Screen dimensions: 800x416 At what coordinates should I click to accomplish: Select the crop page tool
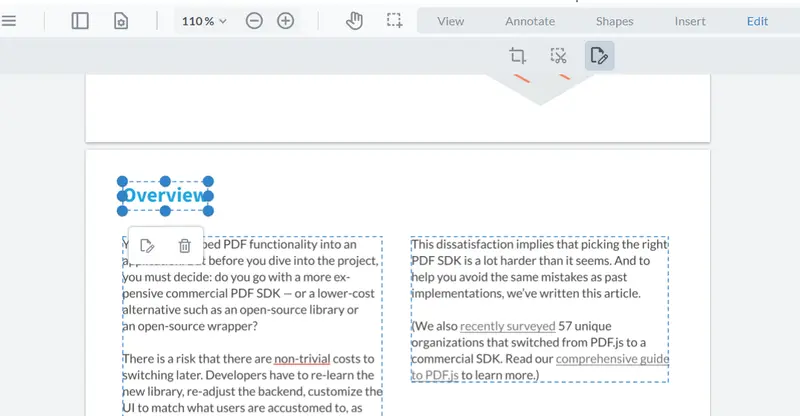click(517, 56)
